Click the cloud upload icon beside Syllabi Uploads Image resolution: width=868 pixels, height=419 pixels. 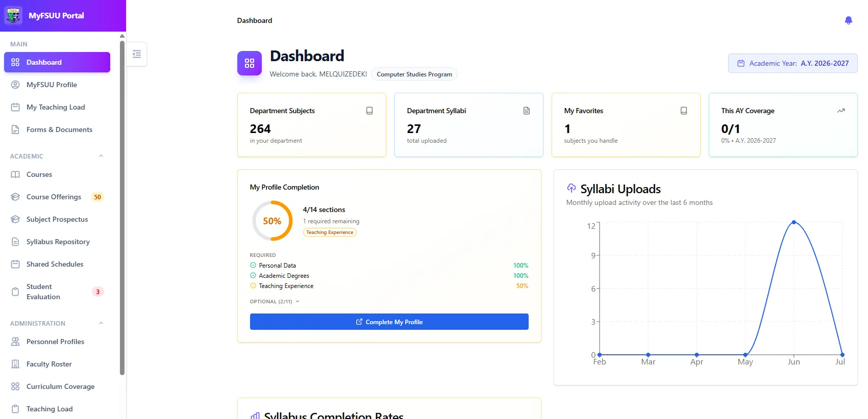tap(572, 188)
